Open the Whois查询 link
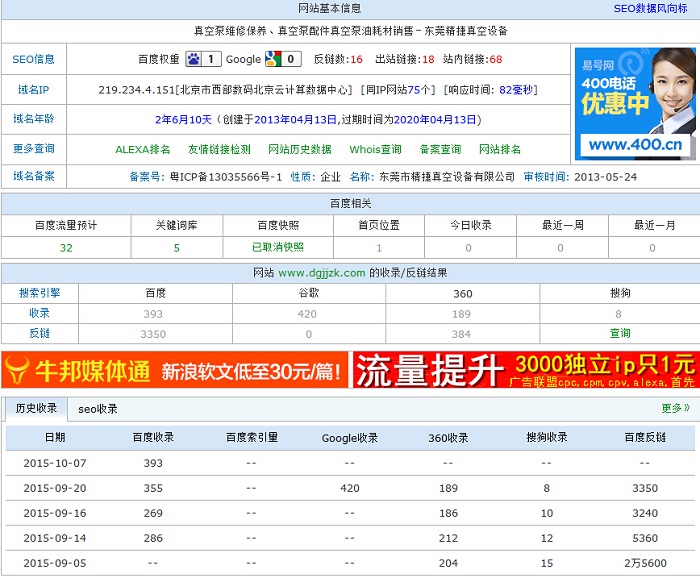Image resolution: width=700 pixels, height=578 pixels. point(375,150)
